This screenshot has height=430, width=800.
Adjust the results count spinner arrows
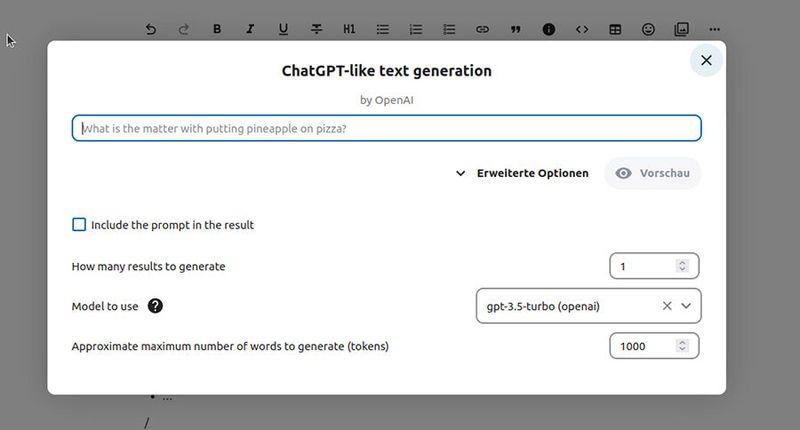point(682,266)
